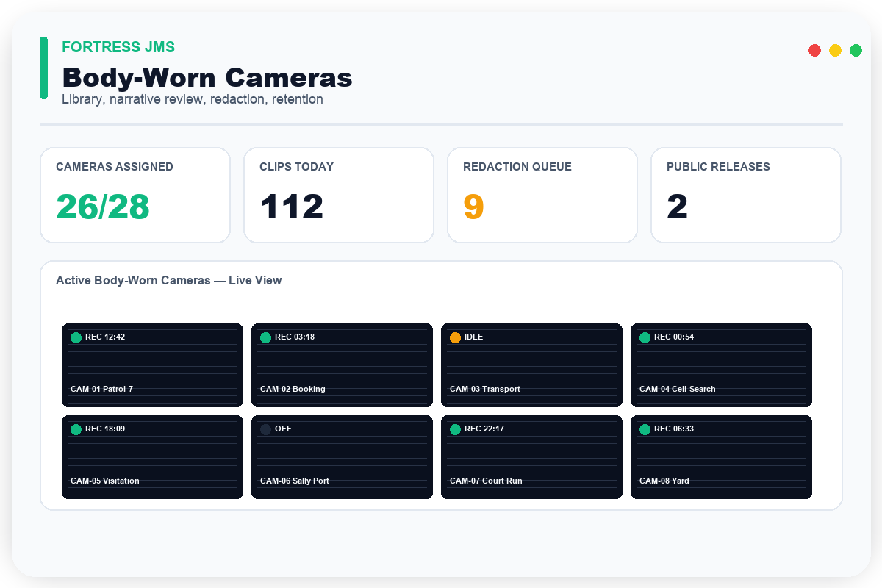
Task: Open the CAM-03 Transport live feed
Action: (531, 365)
